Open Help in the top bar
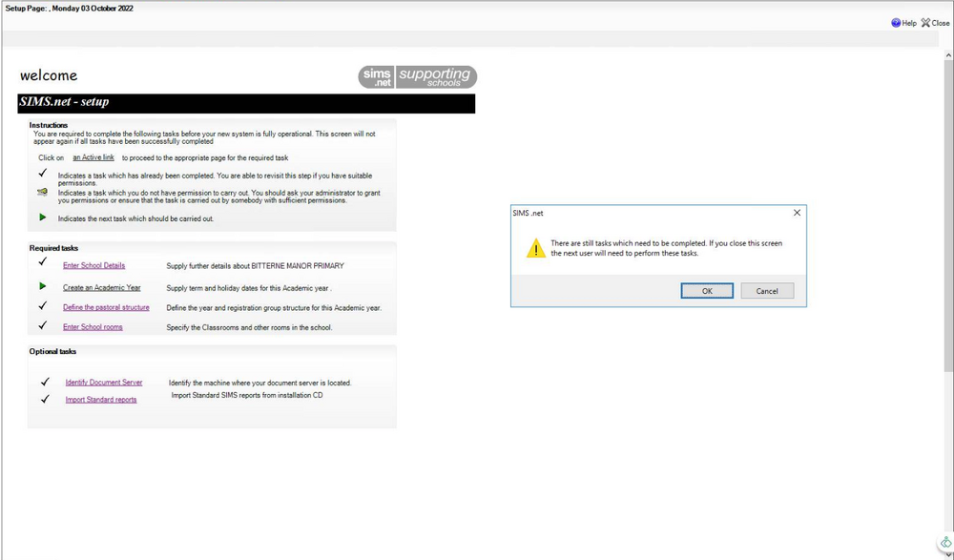Image resolution: width=954 pixels, height=560 pixels. coord(903,23)
